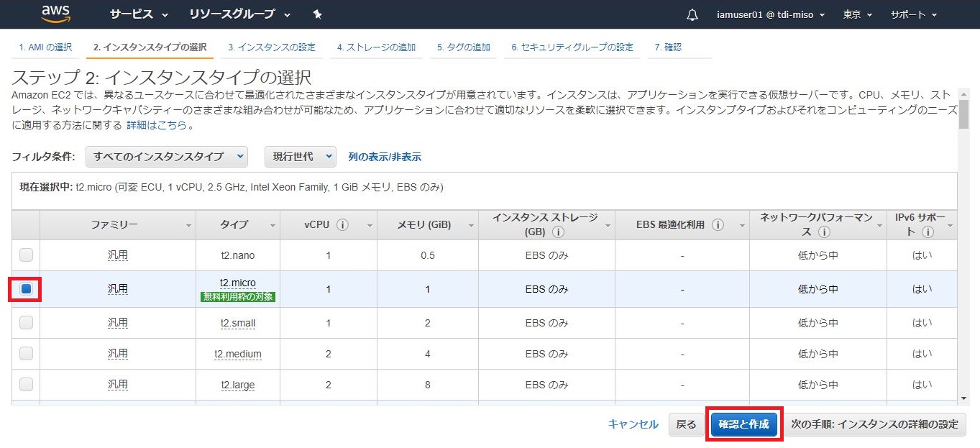Click the t2.nano type cell
The image size is (980, 448).
pyautogui.click(x=238, y=255)
